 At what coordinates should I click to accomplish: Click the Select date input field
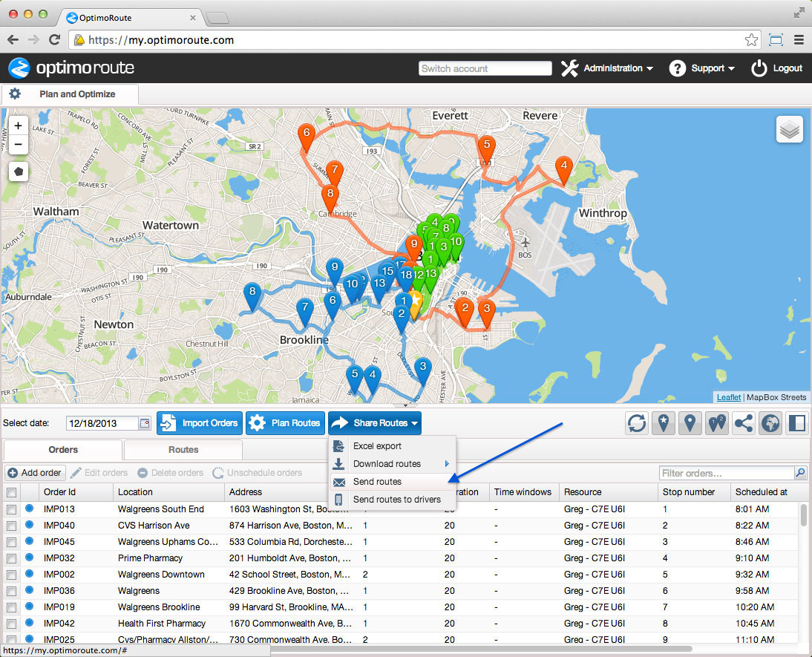[x=102, y=423]
